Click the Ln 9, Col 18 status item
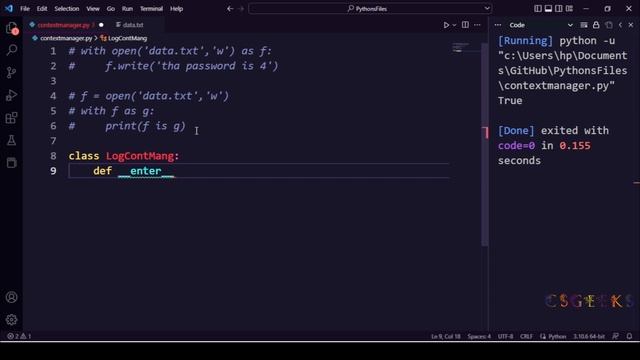The height and width of the screenshot is (360, 640). point(445,336)
